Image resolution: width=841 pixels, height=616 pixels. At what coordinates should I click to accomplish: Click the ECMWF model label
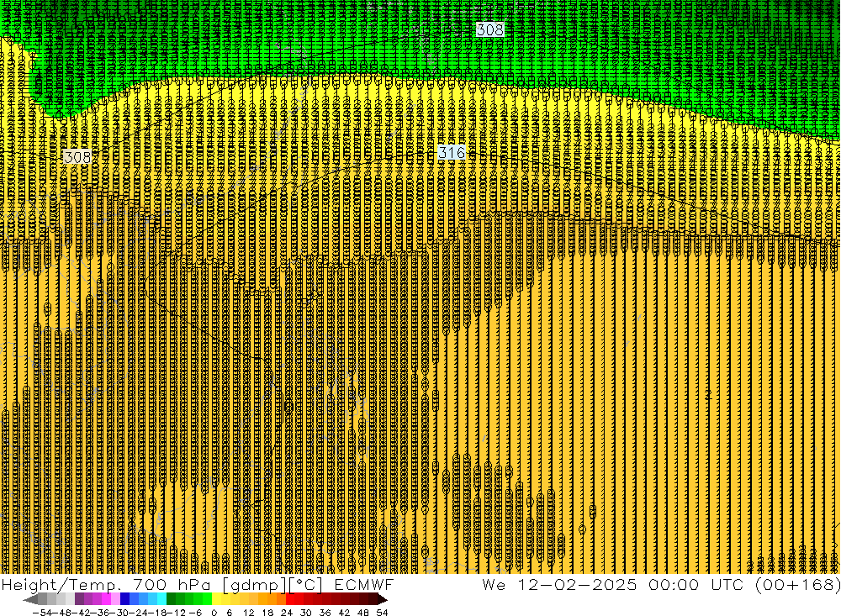tap(363, 584)
